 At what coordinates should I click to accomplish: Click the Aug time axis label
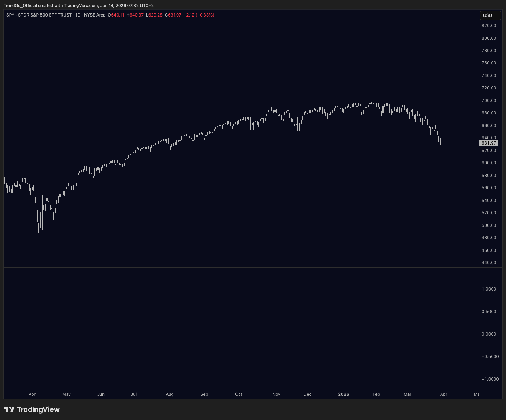coord(170,394)
